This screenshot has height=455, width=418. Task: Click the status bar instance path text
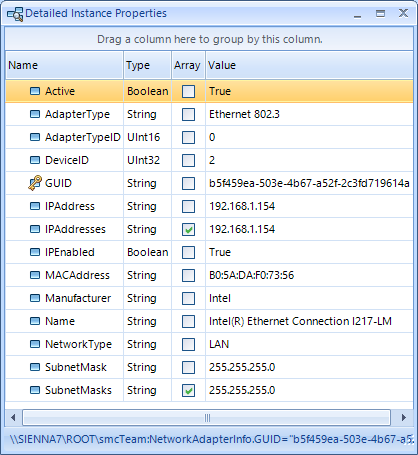211,439
